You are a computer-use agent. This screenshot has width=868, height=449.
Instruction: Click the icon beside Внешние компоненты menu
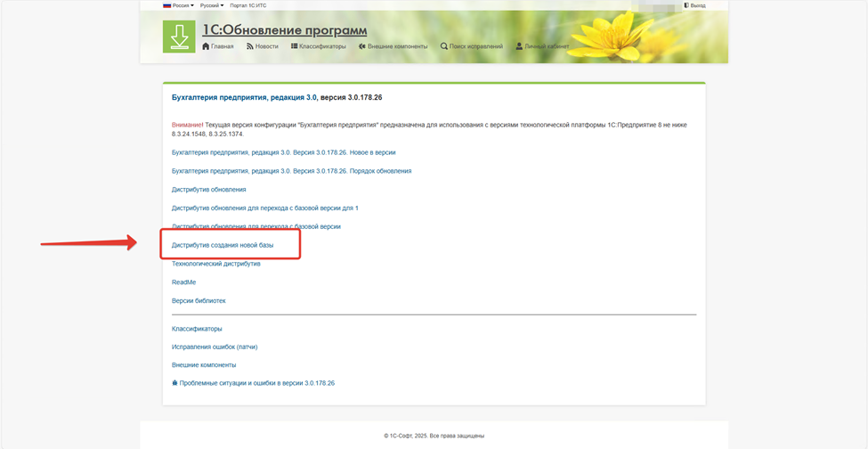pyautogui.click(x=362, y=46)
